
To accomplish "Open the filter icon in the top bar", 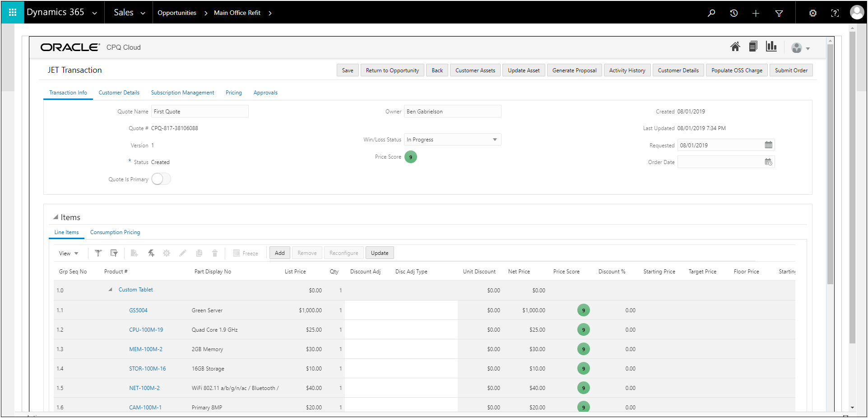I will coord(779,13).
